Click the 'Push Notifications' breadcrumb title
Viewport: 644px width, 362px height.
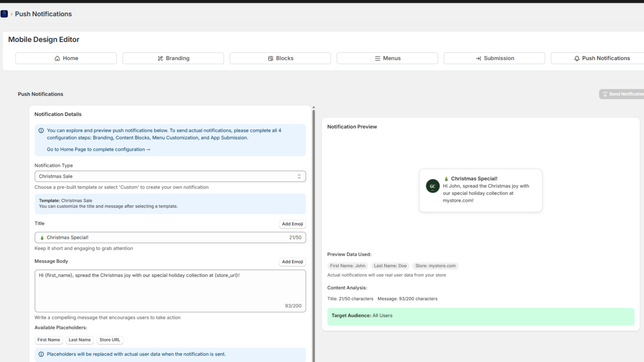tap(43, 14)
